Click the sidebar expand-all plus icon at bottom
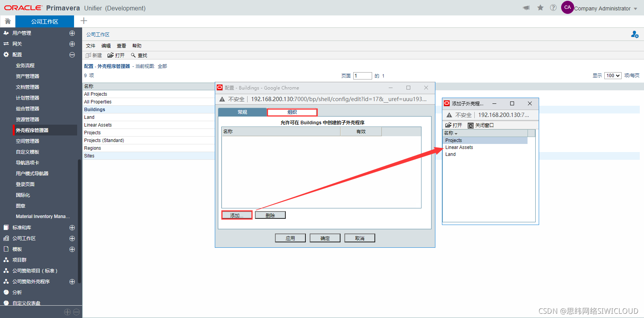Screen dimensions: 644x318 67,312
